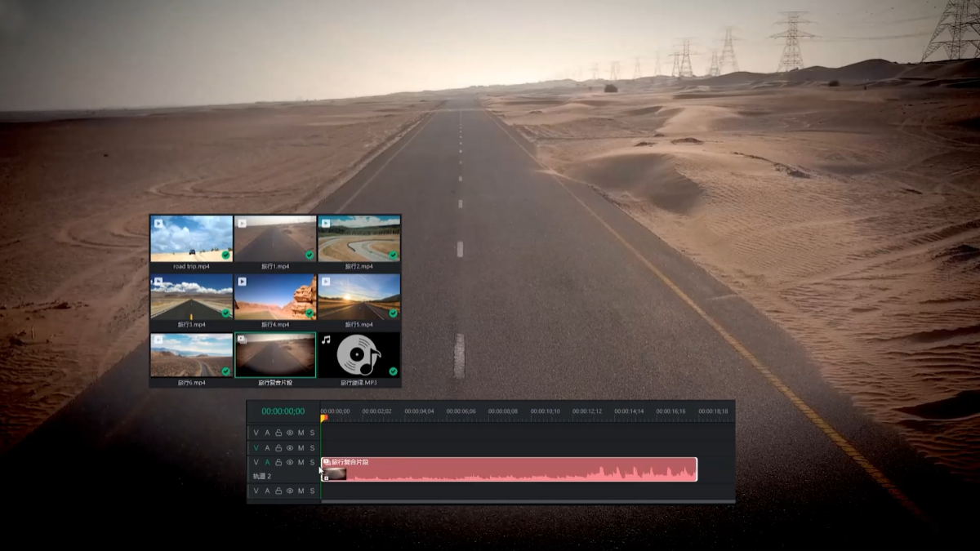Click the 軌道 2 track label
The width and height of the screenshot is (980, 551).
coord(261,476)
